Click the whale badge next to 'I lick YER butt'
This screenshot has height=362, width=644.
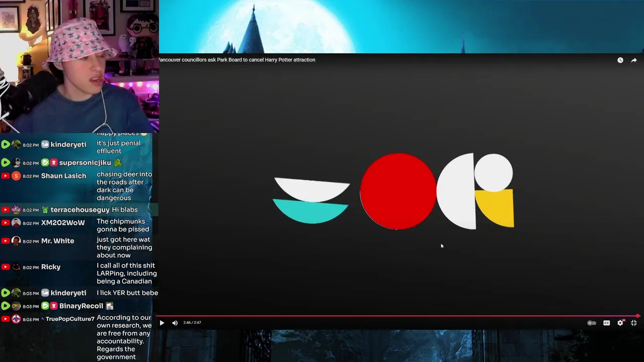point(45,293)
